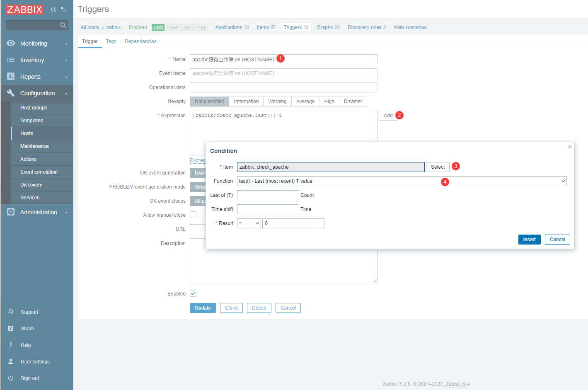
Task: Open the Result operator dropdown
Action: 249,223
